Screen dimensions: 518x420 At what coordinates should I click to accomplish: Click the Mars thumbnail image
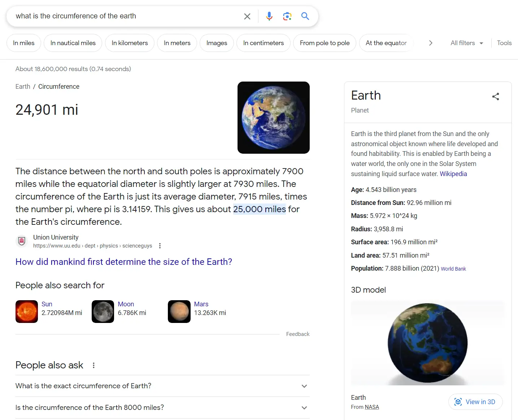click(179, 311)
